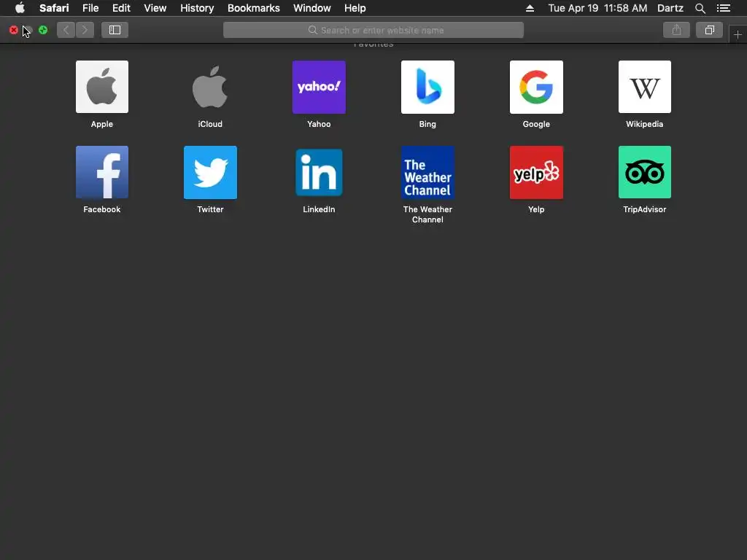Go forward with the forward arrow
Screen dimensions: 747x560
click(x=85, y=30)
